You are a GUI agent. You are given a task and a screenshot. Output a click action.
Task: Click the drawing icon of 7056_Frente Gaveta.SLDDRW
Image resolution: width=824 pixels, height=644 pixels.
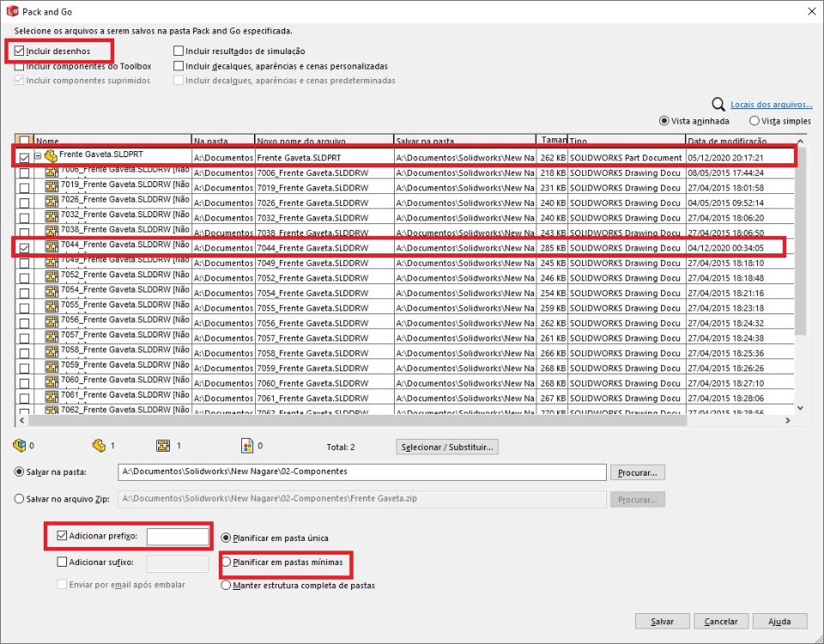(x=51, y=321)
